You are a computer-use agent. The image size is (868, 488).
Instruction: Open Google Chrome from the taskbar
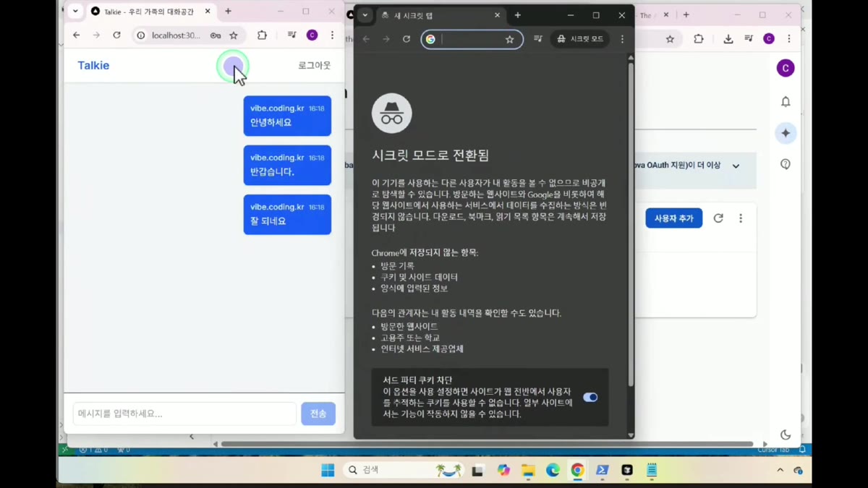click(x=577, y=470)
